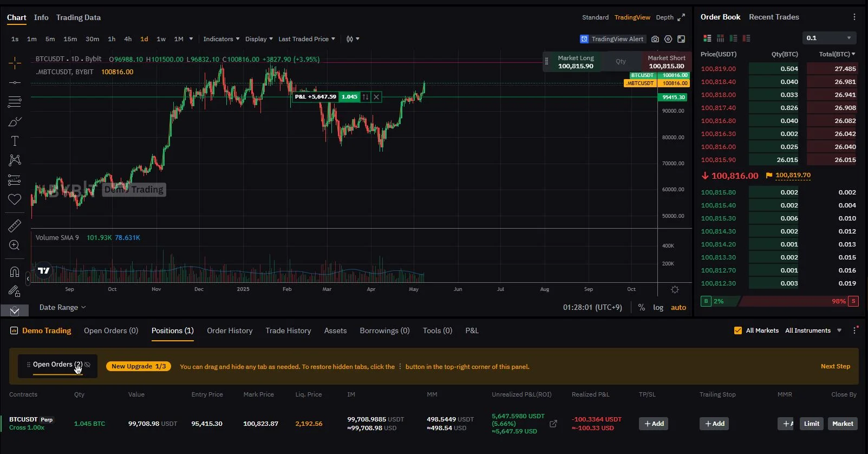Select the 1d timeframe
Image resolution: width=868 pixels, height=454 pixels.
pos(144,39)
